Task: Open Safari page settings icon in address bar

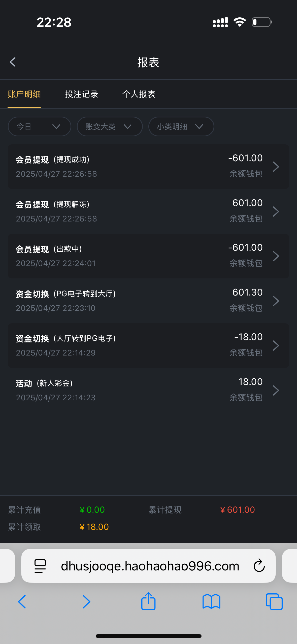Action: tap(40, 566)
